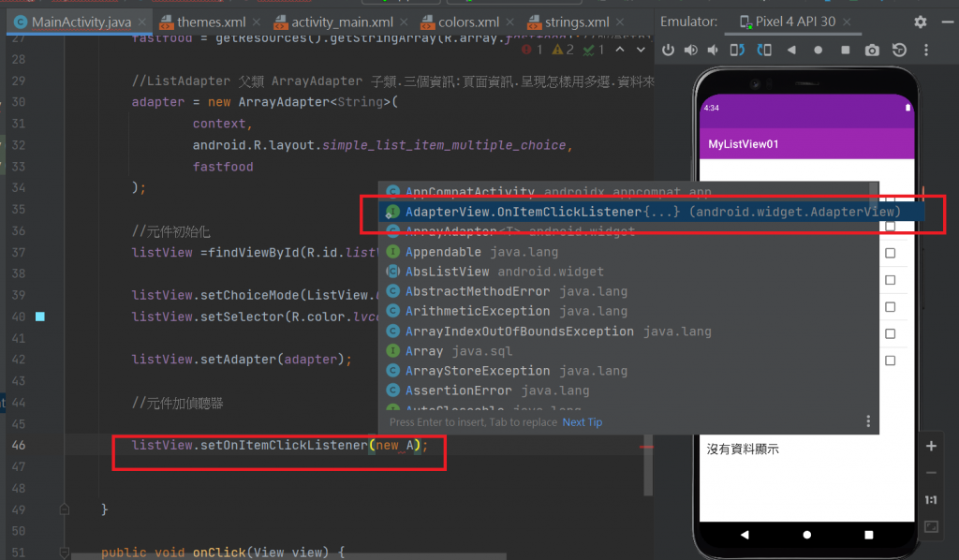Collapse the method fold marker on line 49
This screenshot has height=560, width=959.
65,508
